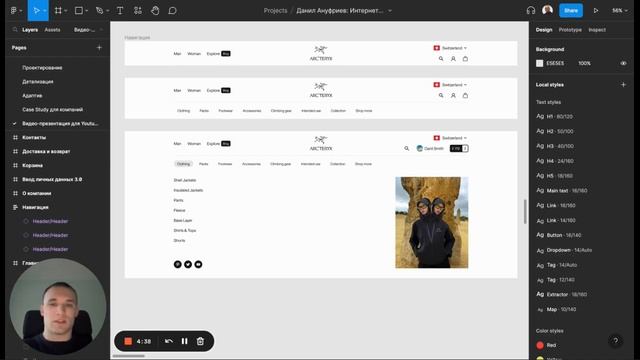Add a new page with plus icon
This screenshot has width=640, height=360.
pyautogui.click(x=99, y=48)
